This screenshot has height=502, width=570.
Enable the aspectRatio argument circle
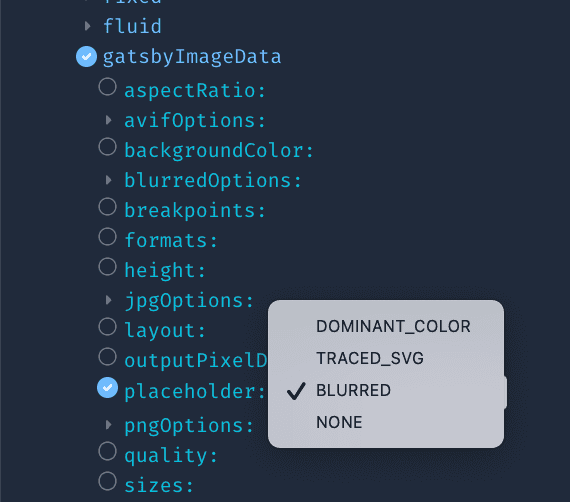[108, 87]
